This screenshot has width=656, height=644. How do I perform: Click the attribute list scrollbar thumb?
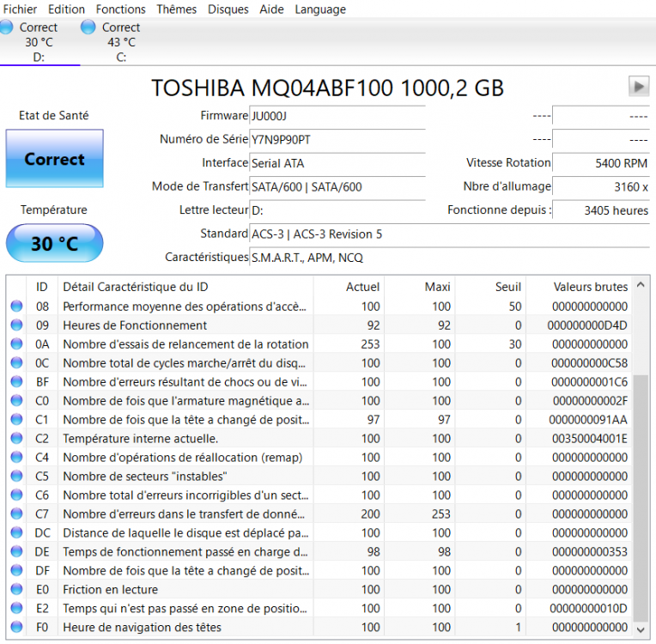641,498
